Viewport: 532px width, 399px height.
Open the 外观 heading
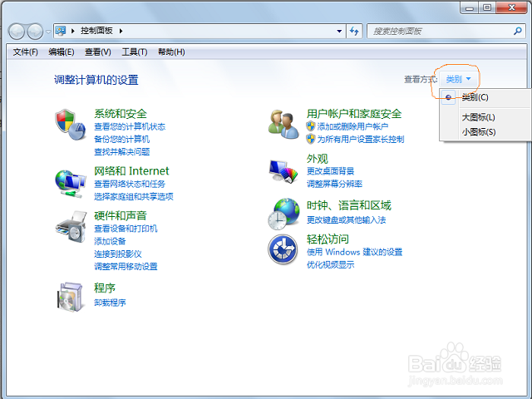(318, 159)
